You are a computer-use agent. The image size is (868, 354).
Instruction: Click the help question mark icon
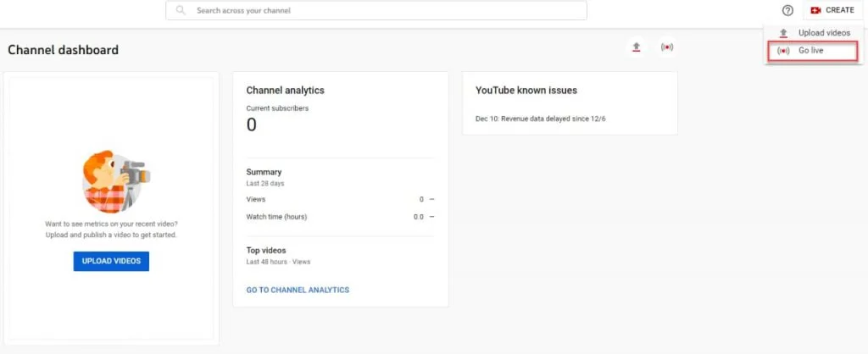(787, 10)
